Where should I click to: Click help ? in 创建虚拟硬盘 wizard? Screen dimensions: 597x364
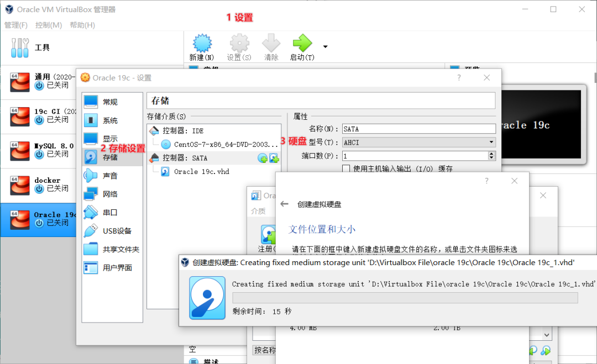point(486,181)
